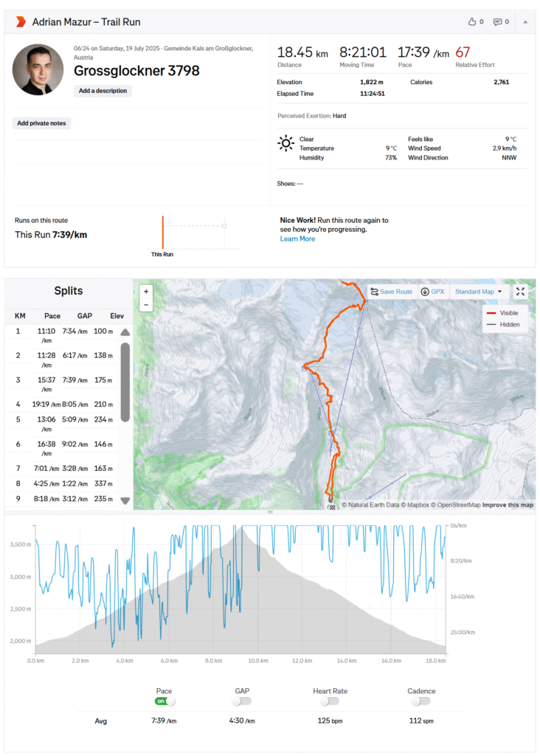Enter fullscreen map view
The width and height of the screenshot is (540, 756).
tap(521, 292)
